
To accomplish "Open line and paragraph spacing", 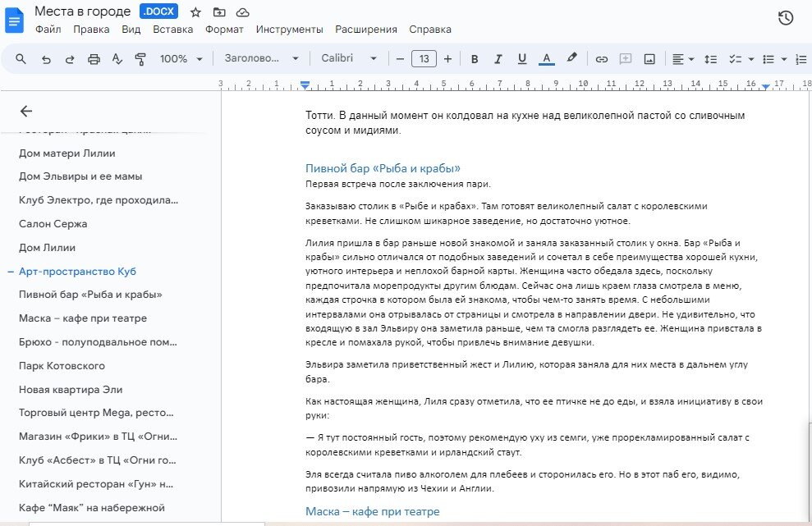I will tap(710, 59).
